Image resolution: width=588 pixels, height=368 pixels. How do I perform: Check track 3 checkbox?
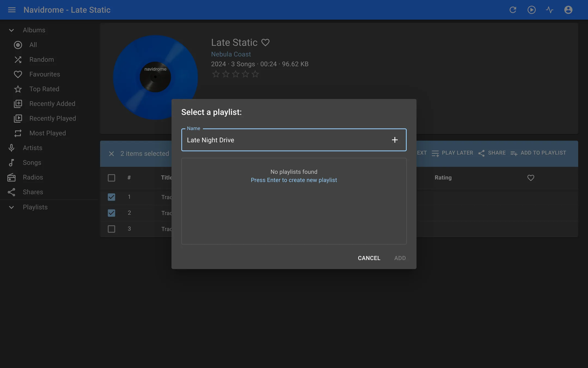[x=111, y=229]
